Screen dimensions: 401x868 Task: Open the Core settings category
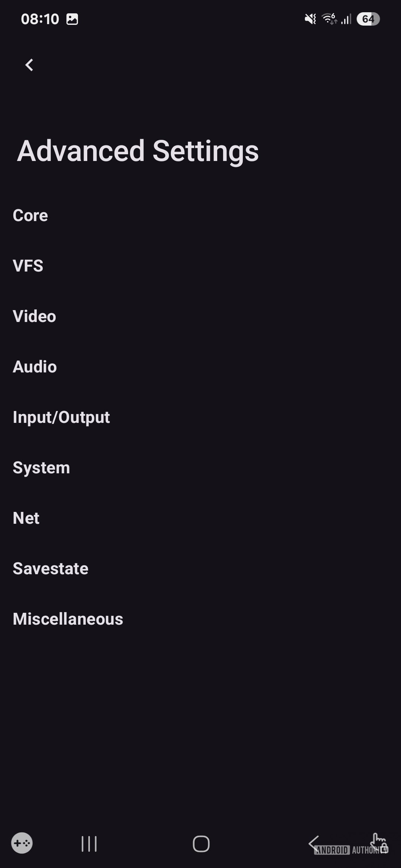30,216
